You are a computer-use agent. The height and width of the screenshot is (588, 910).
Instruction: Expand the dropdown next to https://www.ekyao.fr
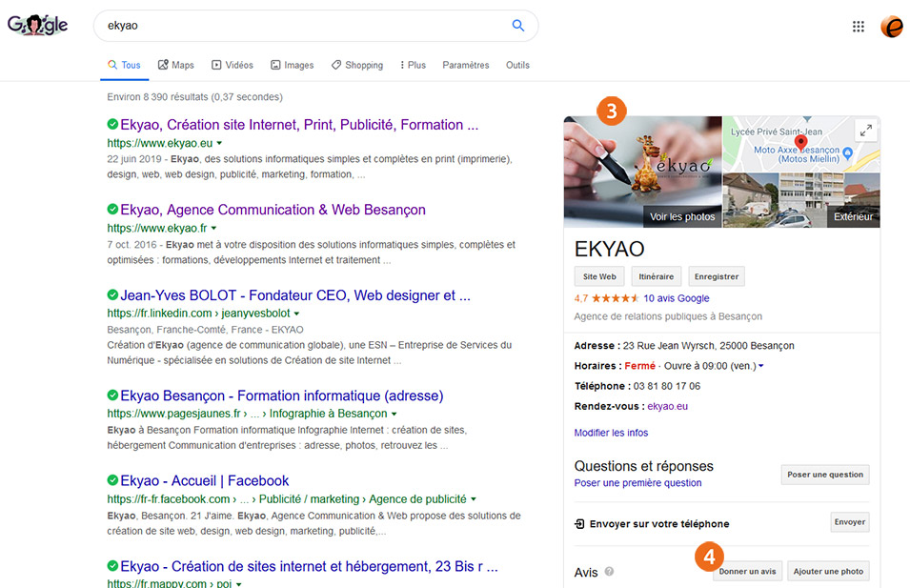tap(213, 228)
